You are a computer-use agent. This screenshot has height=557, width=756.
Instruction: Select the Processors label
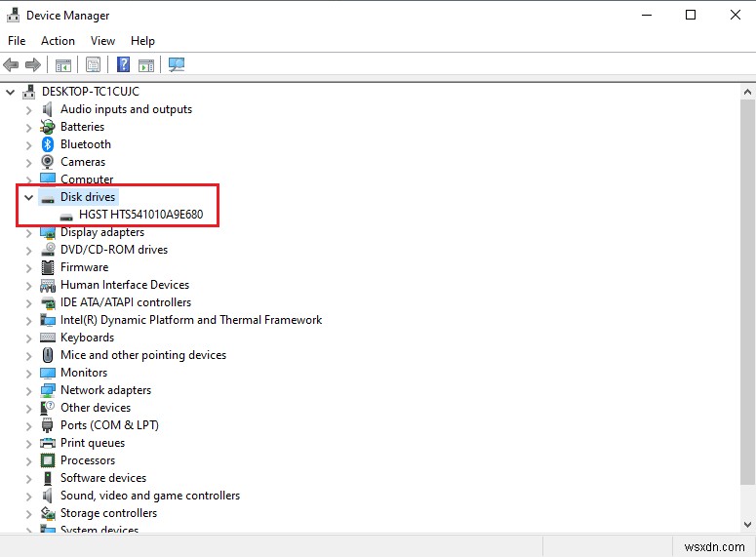click(88, 460)
